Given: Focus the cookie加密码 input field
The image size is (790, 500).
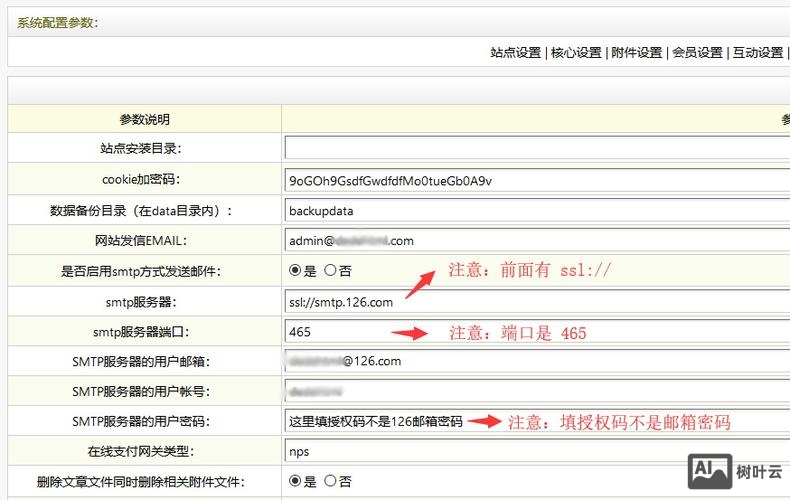Looking at the screenshot, I should click(537, 180).
